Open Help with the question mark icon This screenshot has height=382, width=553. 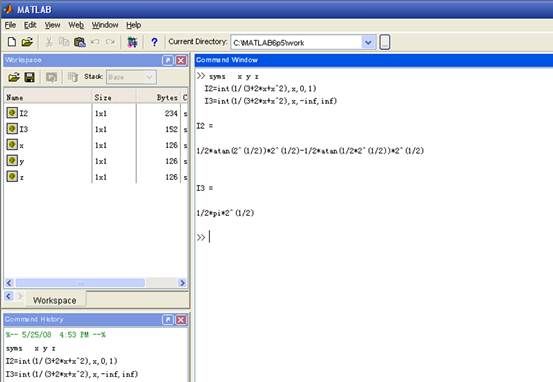(x=154, y=42)
